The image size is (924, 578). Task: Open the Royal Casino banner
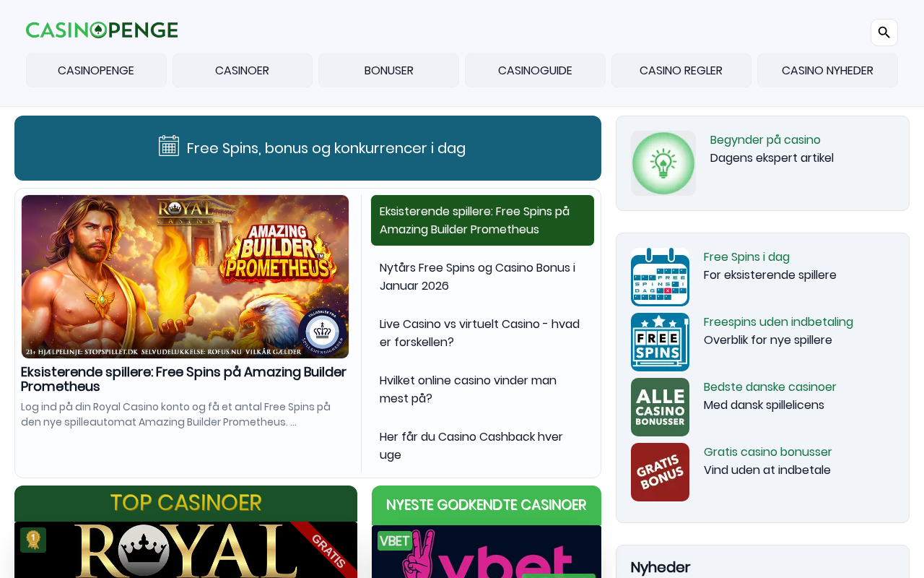tap(186, 550)
